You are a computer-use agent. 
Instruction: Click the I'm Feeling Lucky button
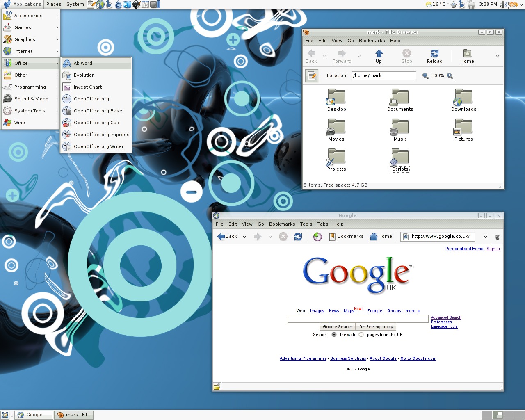376,327
